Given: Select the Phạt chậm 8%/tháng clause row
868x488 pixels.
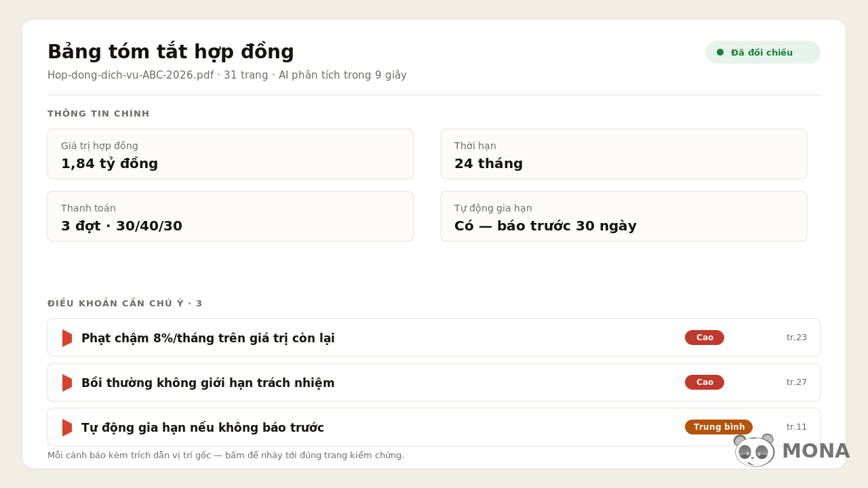Looking at the screenshot, I should [x=434, y=338].
